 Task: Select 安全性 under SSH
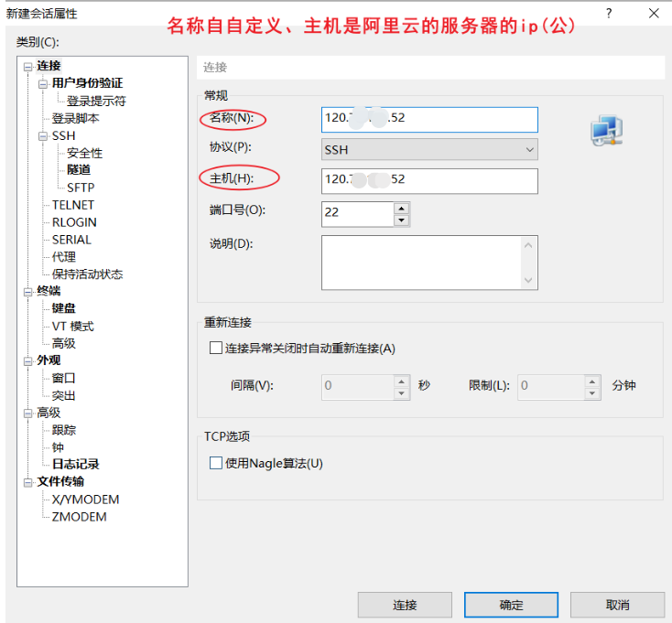(x=84, y=153)
